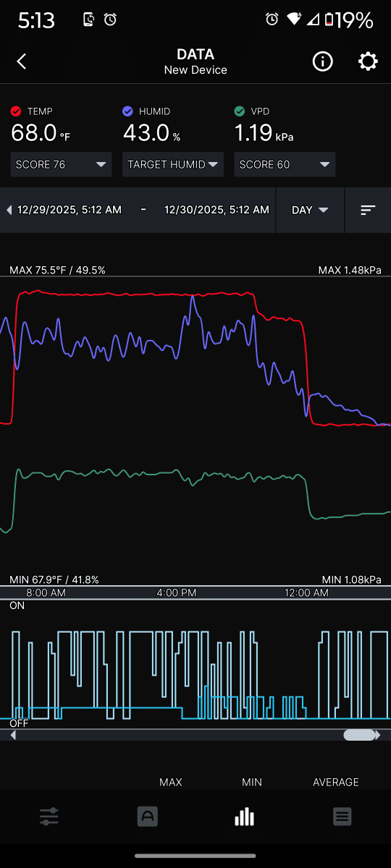
Task: Tap the 12:00 AM time axis label
Action: 307,592
